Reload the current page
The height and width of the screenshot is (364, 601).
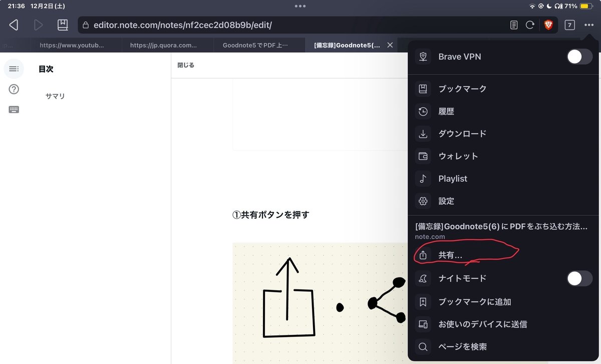[530, 25]
